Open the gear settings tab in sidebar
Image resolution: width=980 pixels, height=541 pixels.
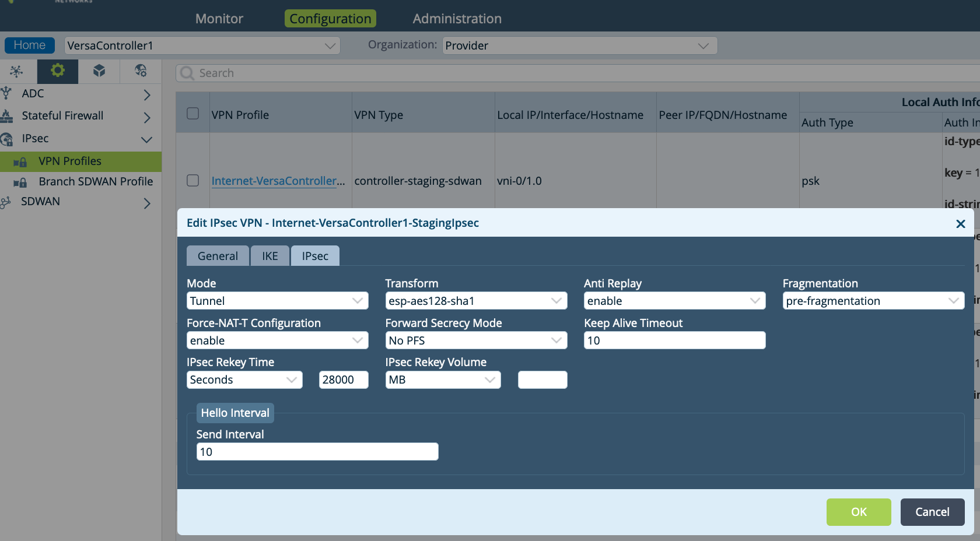[x=57, y=71]
